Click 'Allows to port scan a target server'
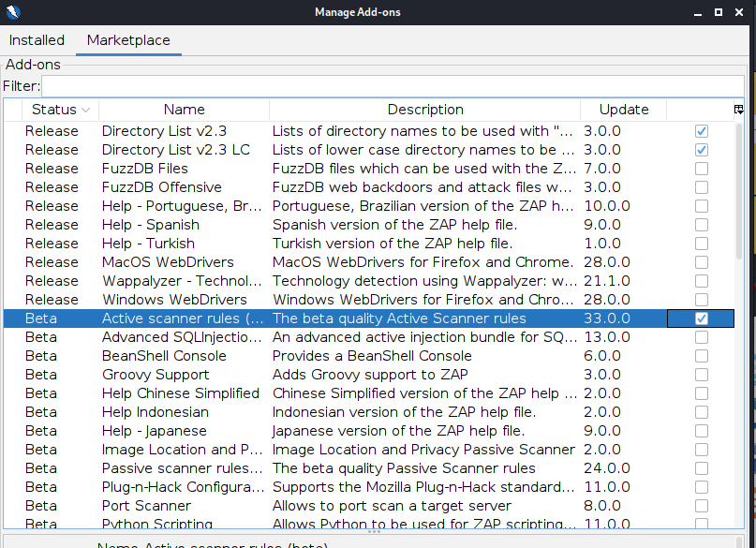Viewport: 756px width, 548px height. click(392, 506)
